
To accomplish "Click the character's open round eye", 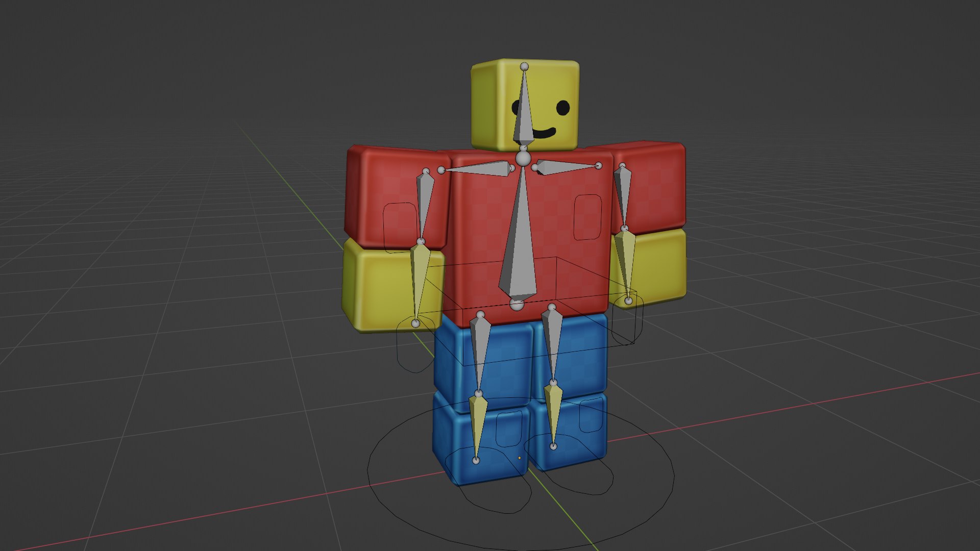I will (x=562, y=108).
